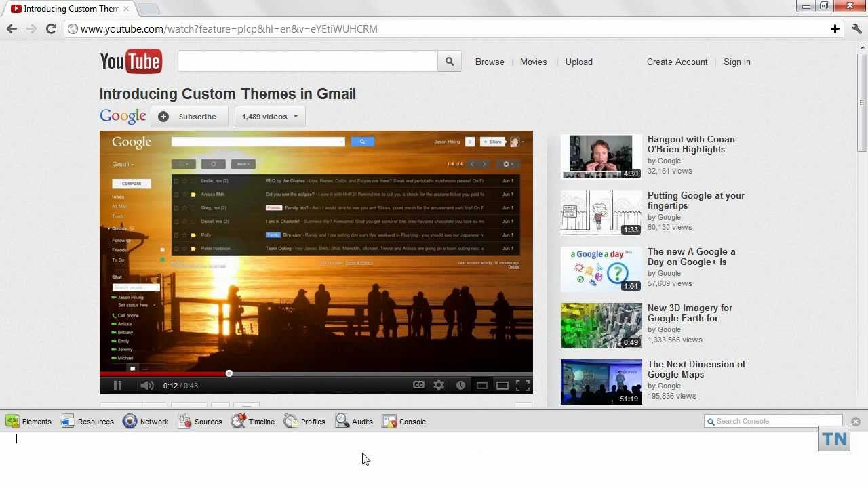The image size is (868, 488).
Task: Open the browser wrench menu
Action: point(856,28)
